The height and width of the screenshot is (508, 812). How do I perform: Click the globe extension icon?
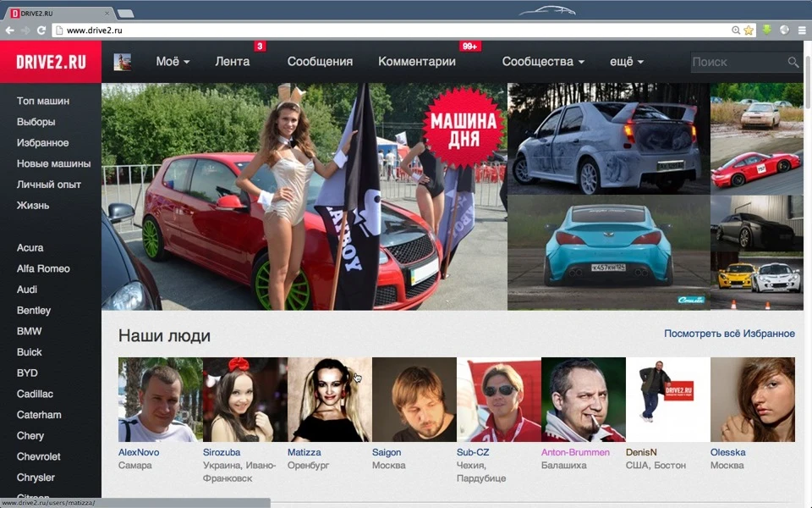coord(785,30)
